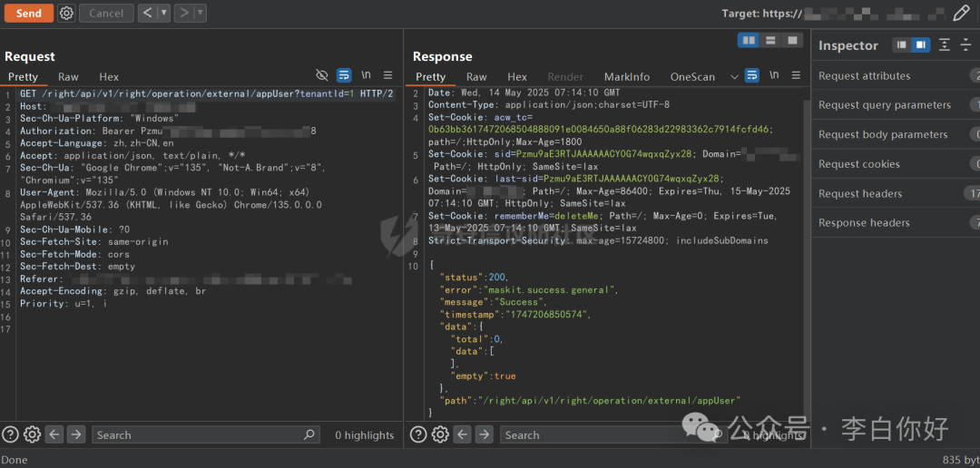Go to previous request with back arrow
The image size is (980, 468).
[148, 13]
